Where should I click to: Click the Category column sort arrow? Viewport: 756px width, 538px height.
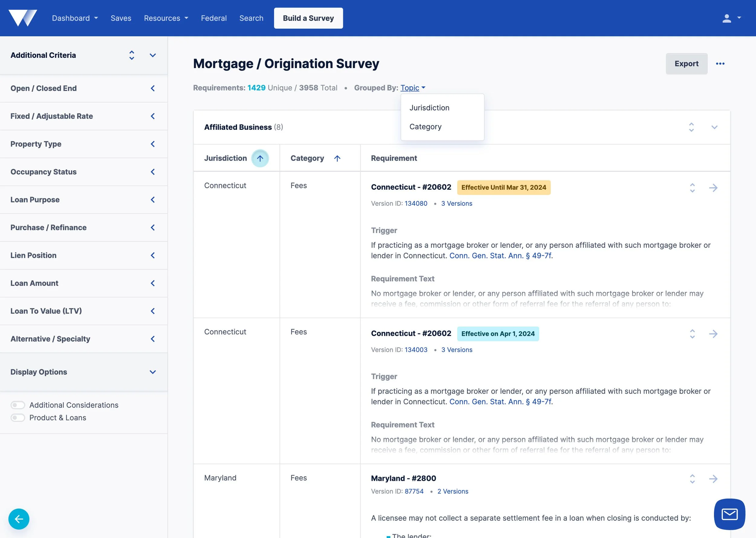point(337,158)
